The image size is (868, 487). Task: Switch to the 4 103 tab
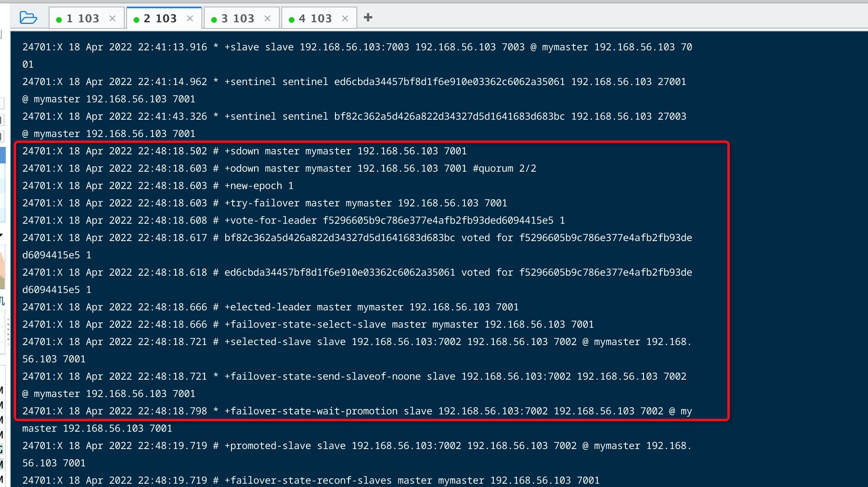(315, 19)
